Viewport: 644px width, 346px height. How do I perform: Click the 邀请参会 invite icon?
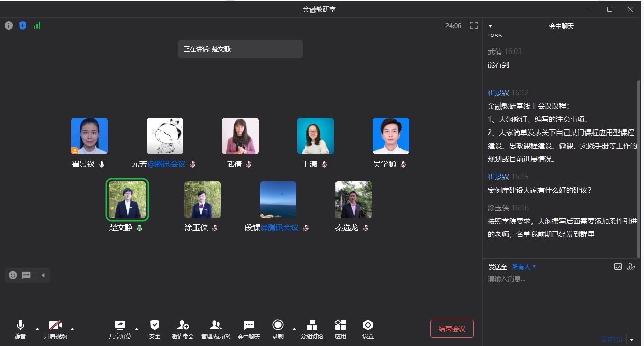click(x=183, y=329)
